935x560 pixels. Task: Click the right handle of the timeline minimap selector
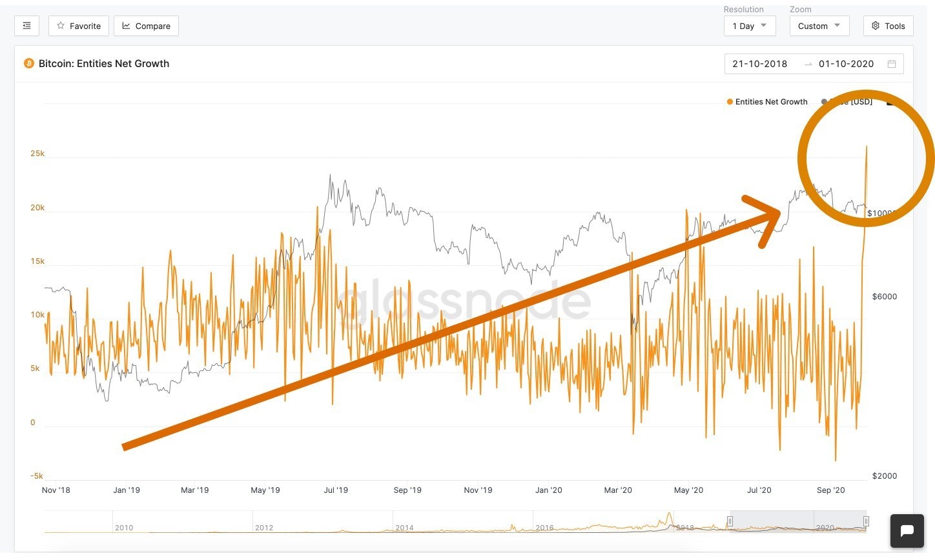pos(867,521)
